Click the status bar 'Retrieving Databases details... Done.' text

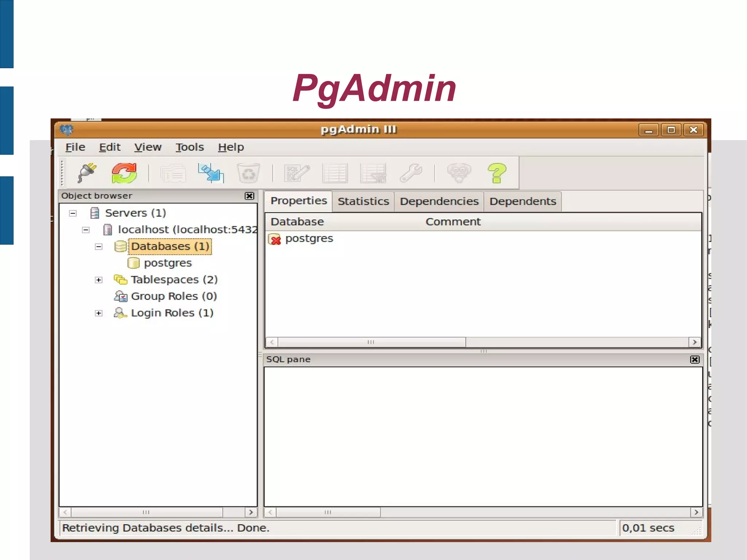pos(166,528)
